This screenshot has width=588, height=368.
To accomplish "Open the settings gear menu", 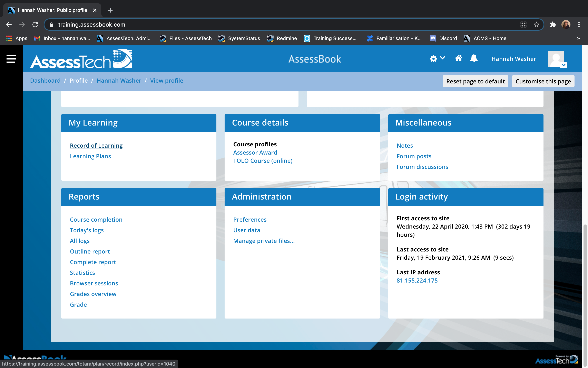I will pos(437,59).
